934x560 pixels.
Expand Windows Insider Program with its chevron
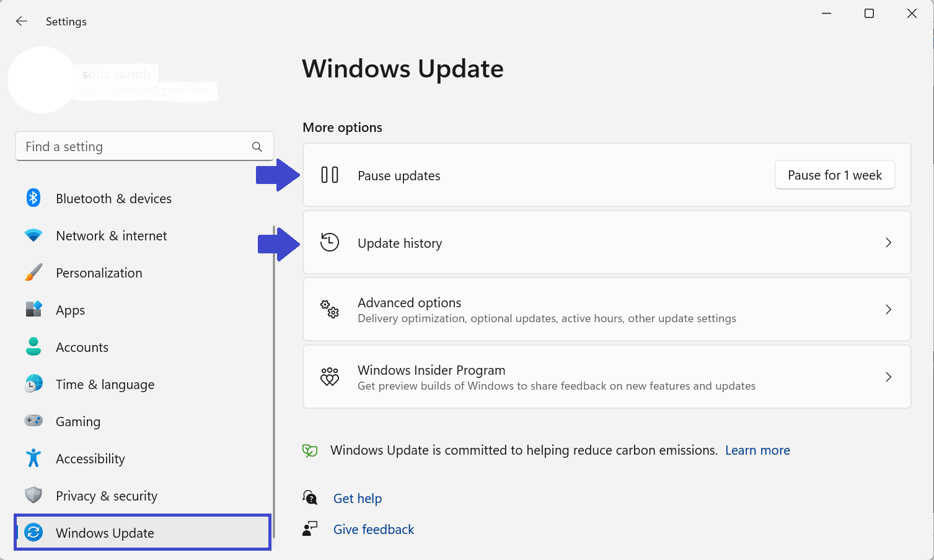(x=888, y=377)
